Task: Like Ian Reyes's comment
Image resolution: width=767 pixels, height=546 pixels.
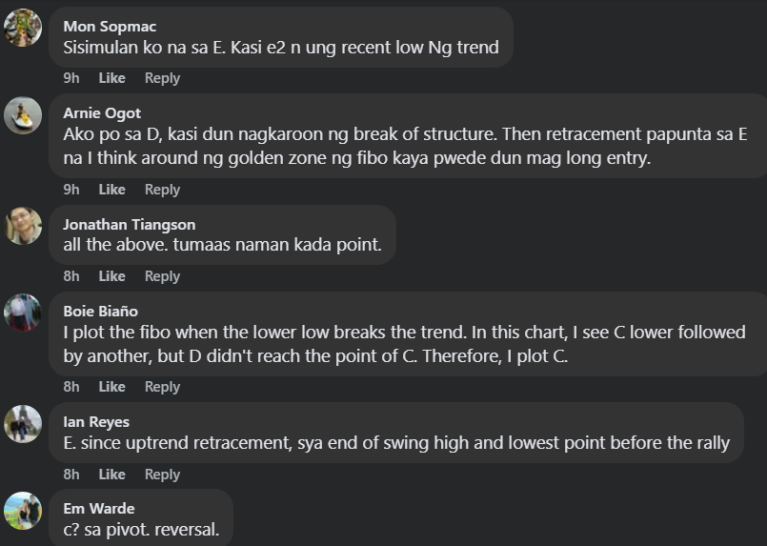Action: (112, 474)
